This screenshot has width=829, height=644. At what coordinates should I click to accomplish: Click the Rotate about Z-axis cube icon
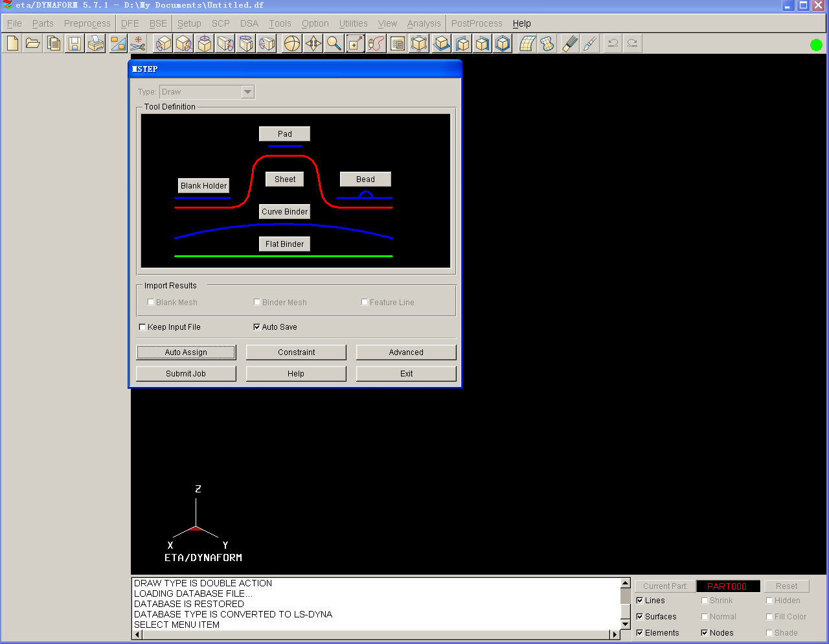pyautogui.click(x=205, y=43)
